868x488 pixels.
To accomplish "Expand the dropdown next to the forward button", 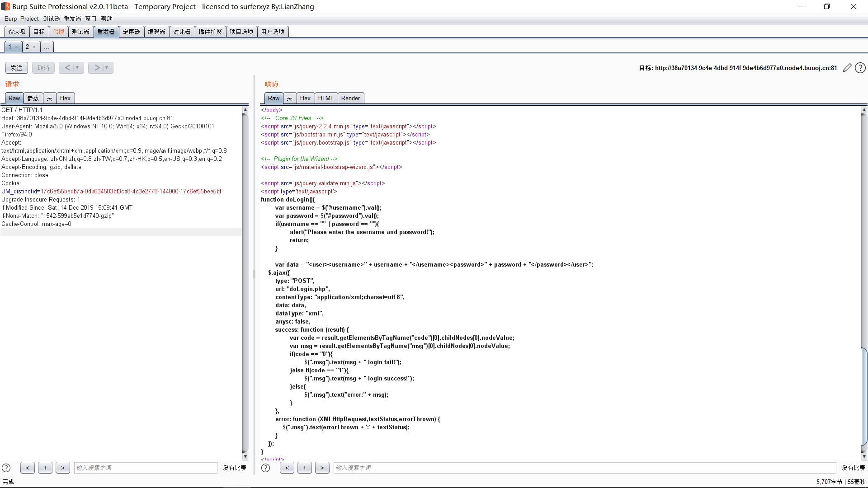I will pyautogui.click(x=106, y=67).
